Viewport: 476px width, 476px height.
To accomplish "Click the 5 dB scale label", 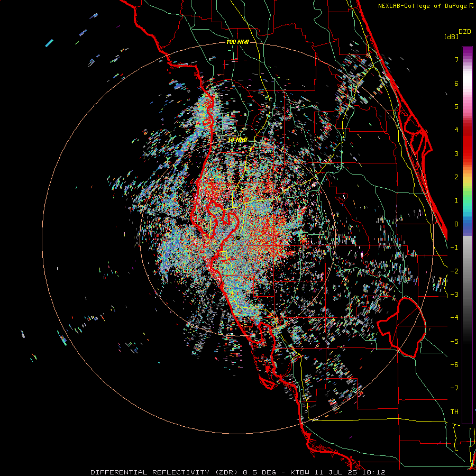I will [x=456, y=106].
